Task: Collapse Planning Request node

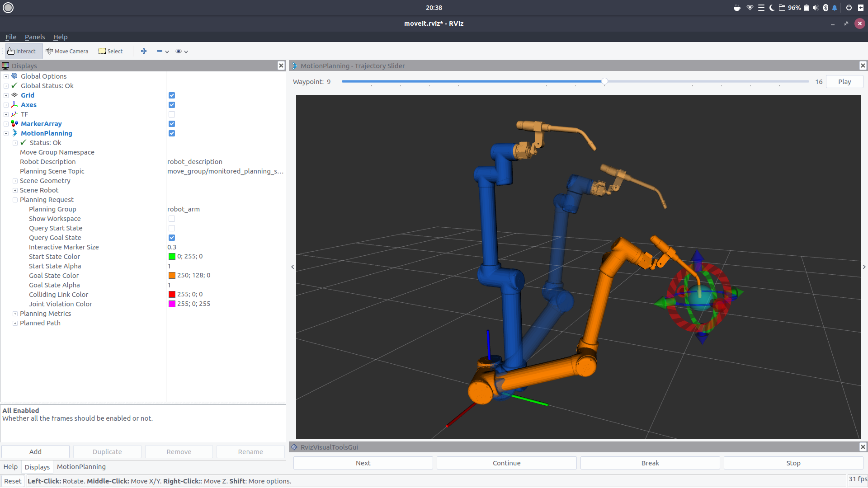Action: click(15, 200)
